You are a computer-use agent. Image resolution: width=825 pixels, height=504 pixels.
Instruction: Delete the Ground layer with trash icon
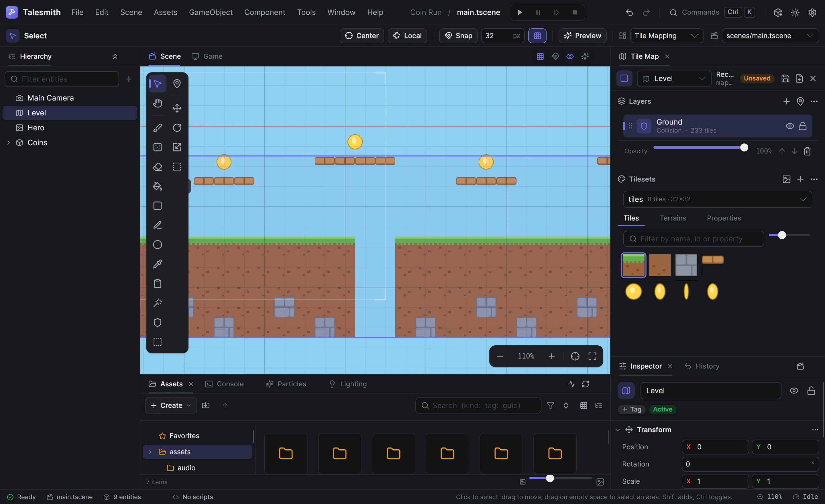coord(807,151)
